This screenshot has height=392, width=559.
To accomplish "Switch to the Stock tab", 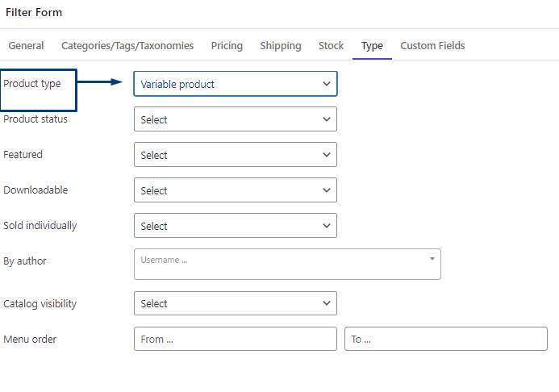I will point(332,46).
